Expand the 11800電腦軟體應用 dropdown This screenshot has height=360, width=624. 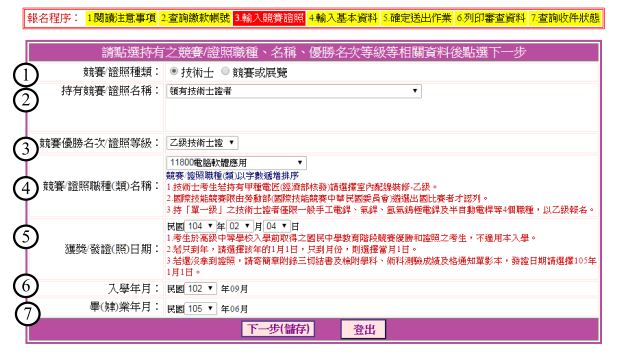click(x=236, y=163)
